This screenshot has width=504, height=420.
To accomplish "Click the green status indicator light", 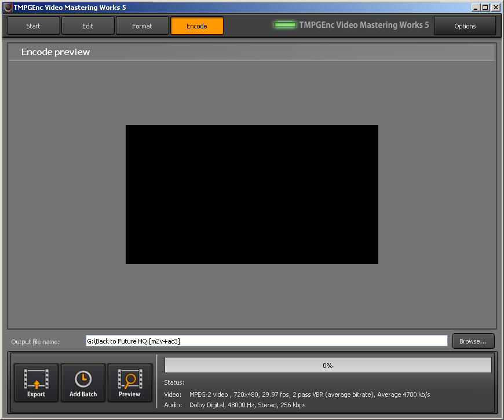I will [x=285, y=25].
